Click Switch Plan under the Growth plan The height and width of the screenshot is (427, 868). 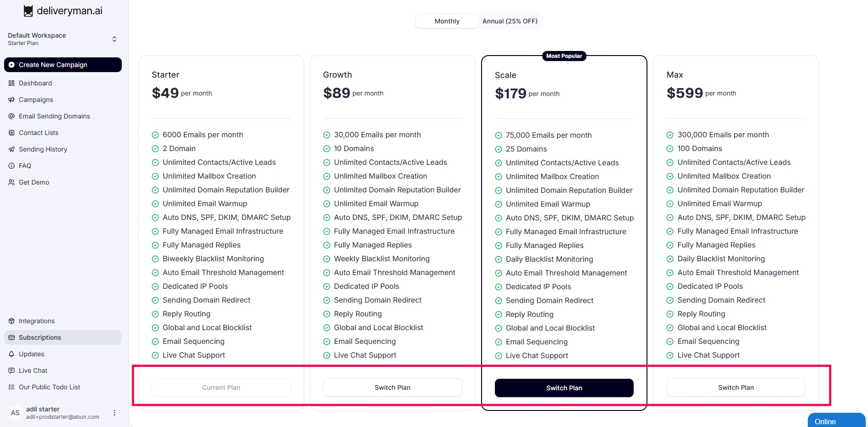point(392,388)
